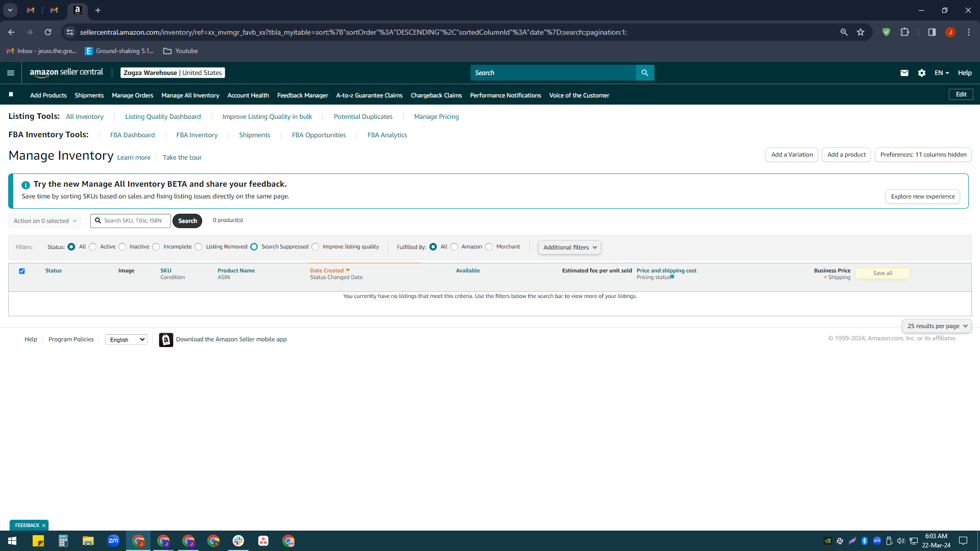
Task: Open Calculator from the taskbar
Action: (63, 541)
